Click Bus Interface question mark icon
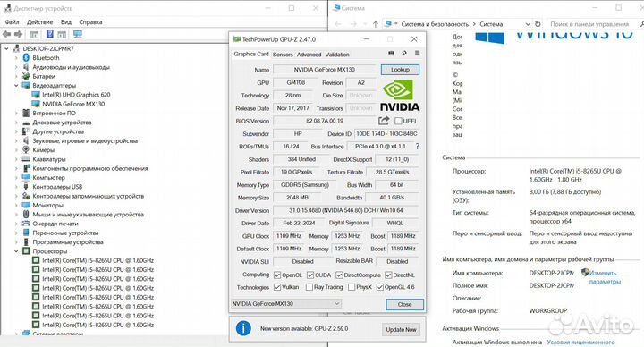The image size is (644, 347). coord(418,146)
